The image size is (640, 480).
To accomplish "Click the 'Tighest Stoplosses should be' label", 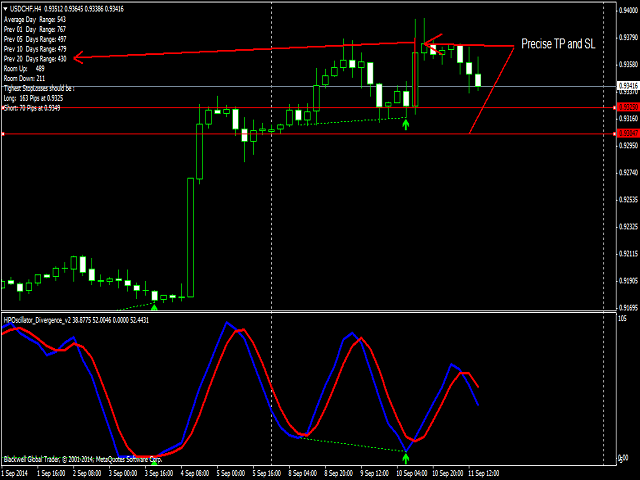I will click(39, 88).
